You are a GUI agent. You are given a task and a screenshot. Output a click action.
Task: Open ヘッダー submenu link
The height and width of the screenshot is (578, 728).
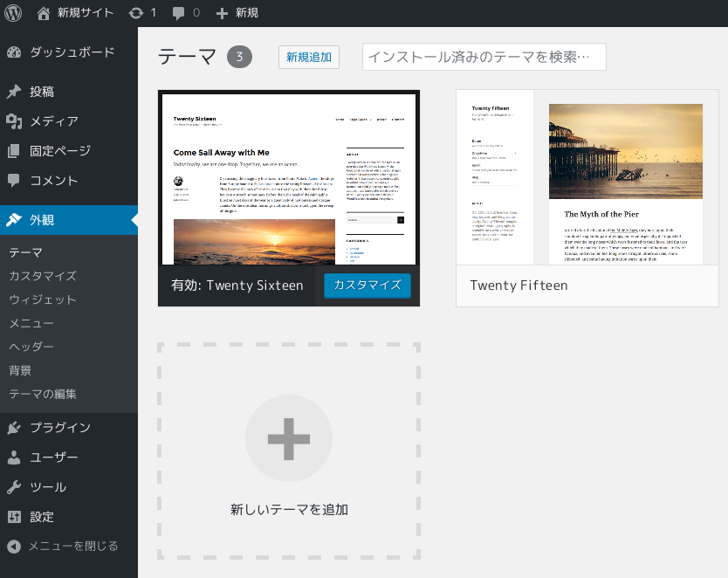point(31,347)
